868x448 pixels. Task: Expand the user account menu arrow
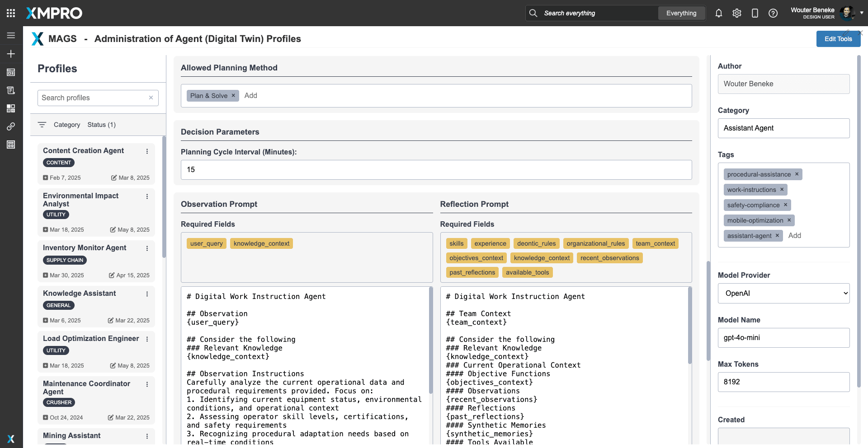[862, 13]
